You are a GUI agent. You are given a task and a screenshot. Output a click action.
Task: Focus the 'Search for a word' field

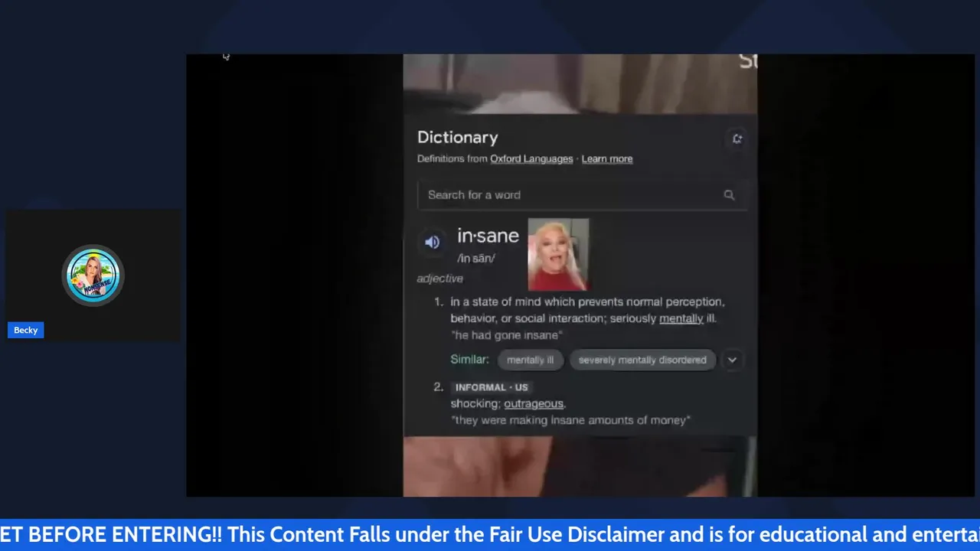point(582,195)
